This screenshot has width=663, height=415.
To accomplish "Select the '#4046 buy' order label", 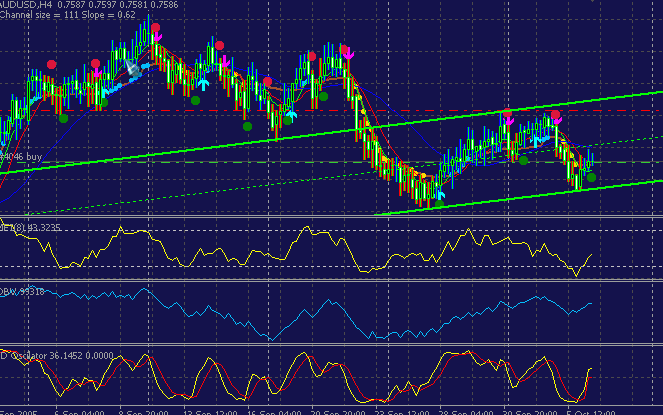I will click(x=21, y=157).
